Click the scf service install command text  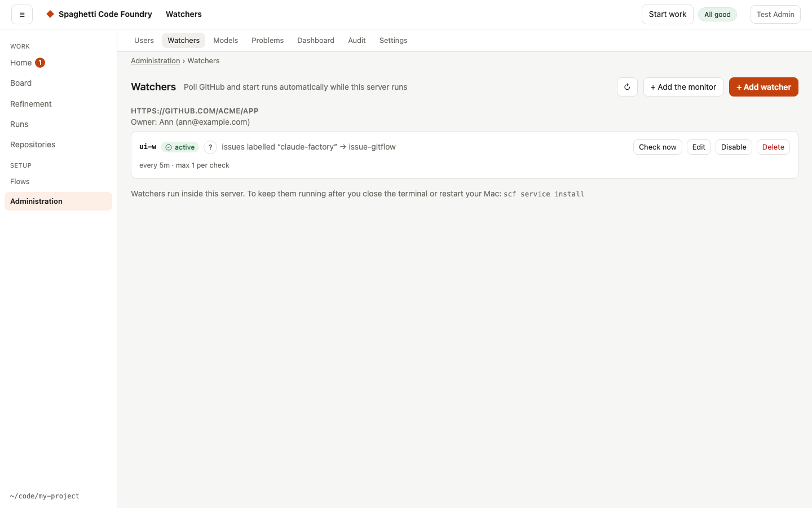(x=544, y=194)
